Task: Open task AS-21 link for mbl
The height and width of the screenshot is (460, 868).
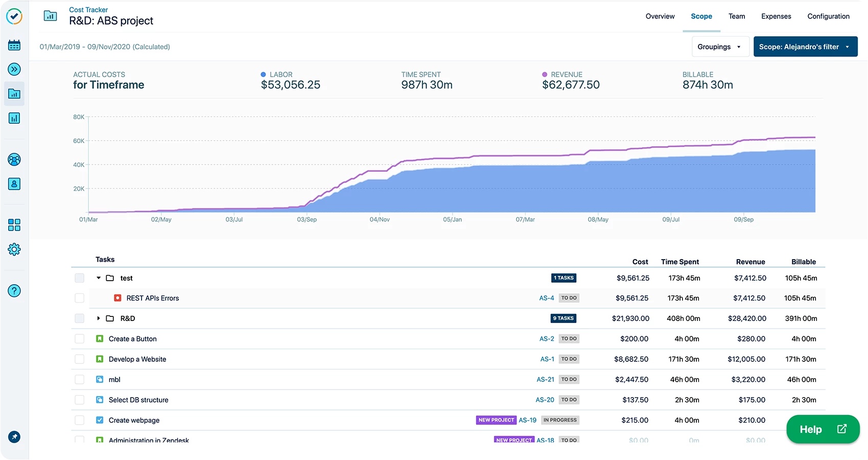Action: 545,379
